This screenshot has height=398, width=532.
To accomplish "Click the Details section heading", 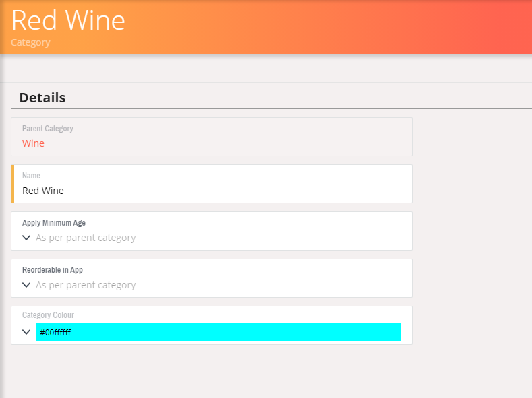I will 42,98.
